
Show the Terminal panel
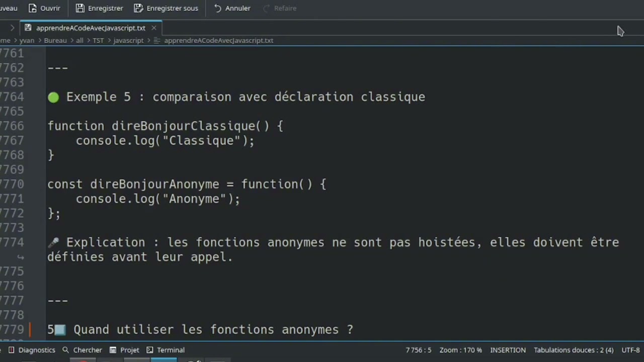pyautogui.click(x=166, y=350)
